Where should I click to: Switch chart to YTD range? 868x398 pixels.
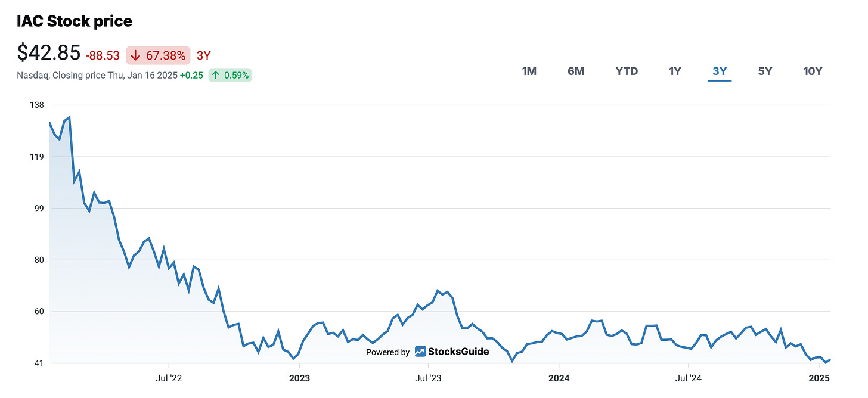coord(627,71)
